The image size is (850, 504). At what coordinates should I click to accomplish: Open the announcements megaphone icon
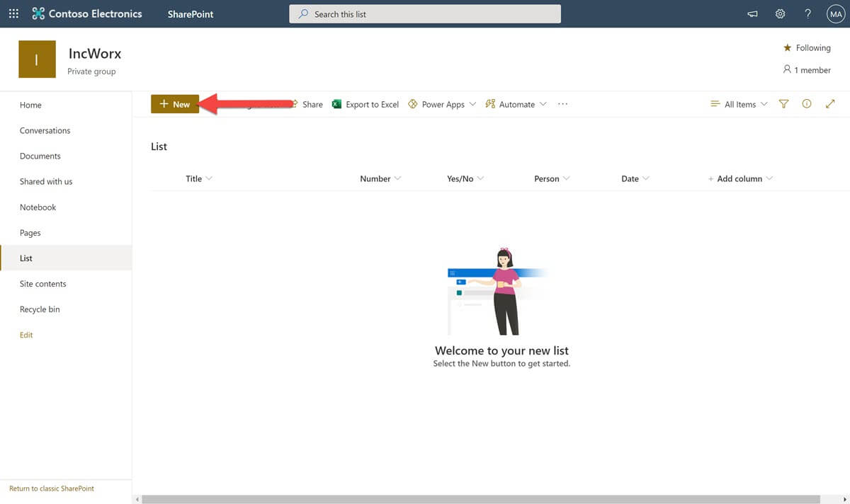pyautogui.click(x=752, y=13)
